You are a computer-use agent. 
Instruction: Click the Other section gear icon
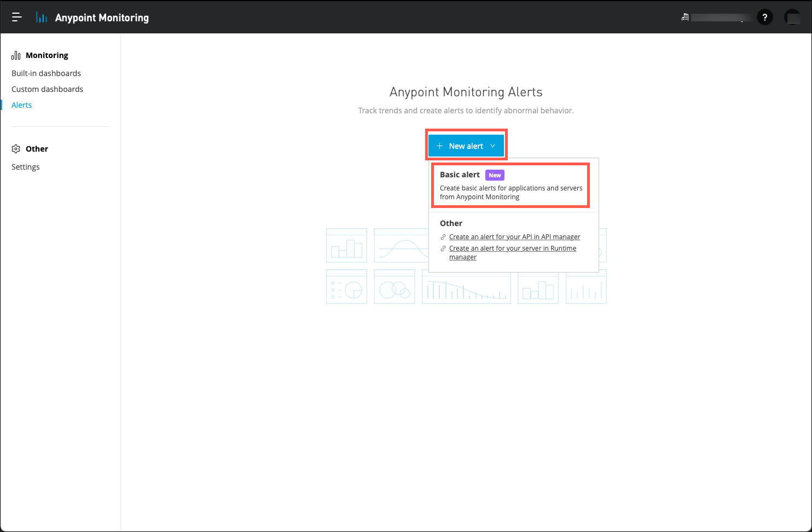click(16, 149)
